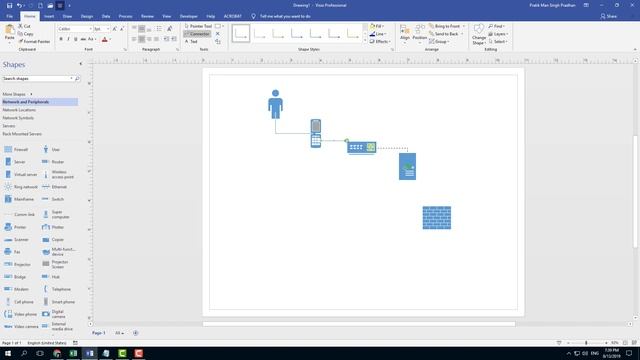Screen dimensions: 640x360
Task: Toggle bullets in Paragraph group
Action: click(x=159, y=29)
